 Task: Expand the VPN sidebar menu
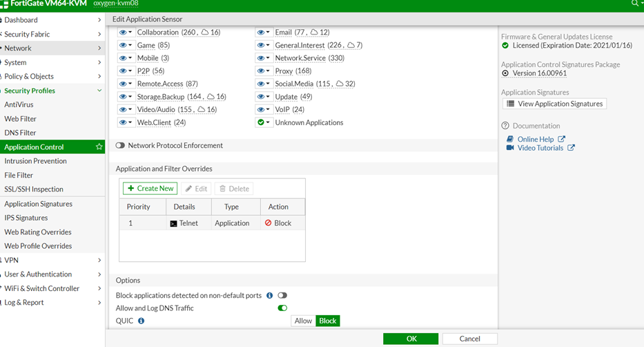(x=52, y=261)
